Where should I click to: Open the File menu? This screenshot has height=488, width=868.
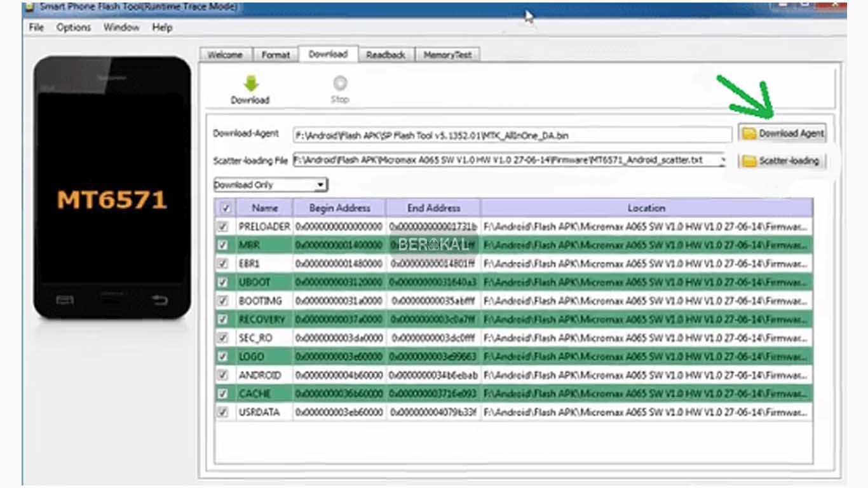[x=36, y=27]
